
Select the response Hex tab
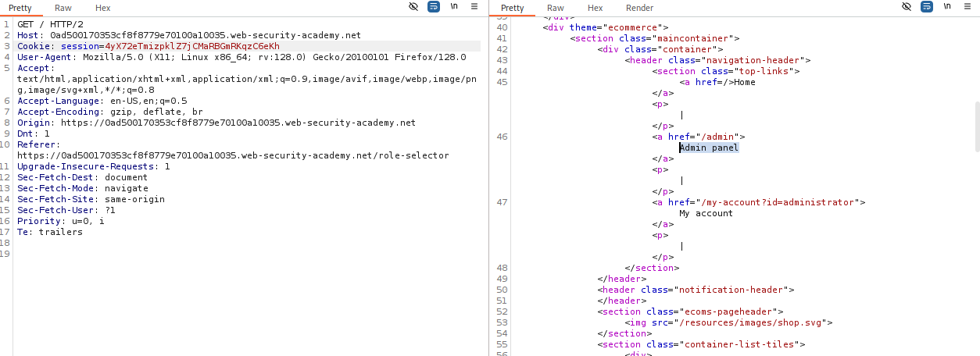(596, 8)
